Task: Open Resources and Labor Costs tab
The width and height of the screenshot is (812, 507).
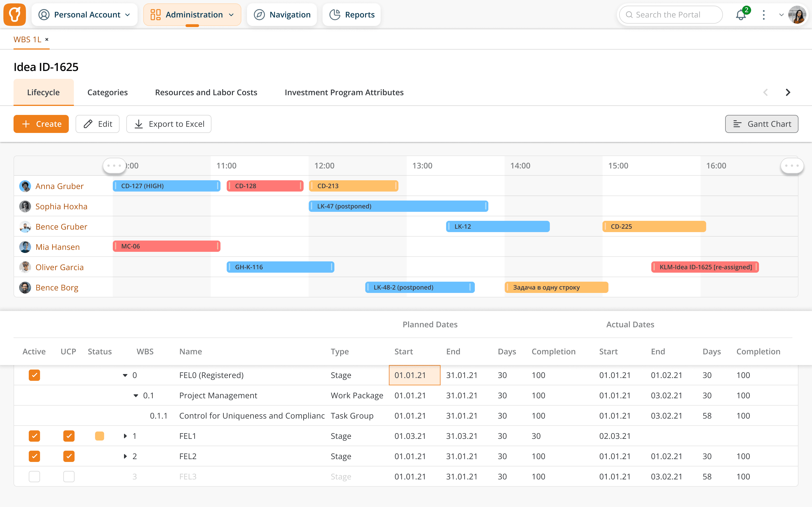Action: coord(206,93)
